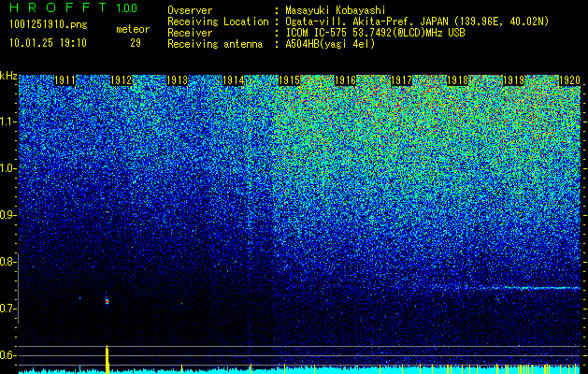This screenshot has height=374, width=588.
Task: Click the meteor count 29
Action: [136, 43]
